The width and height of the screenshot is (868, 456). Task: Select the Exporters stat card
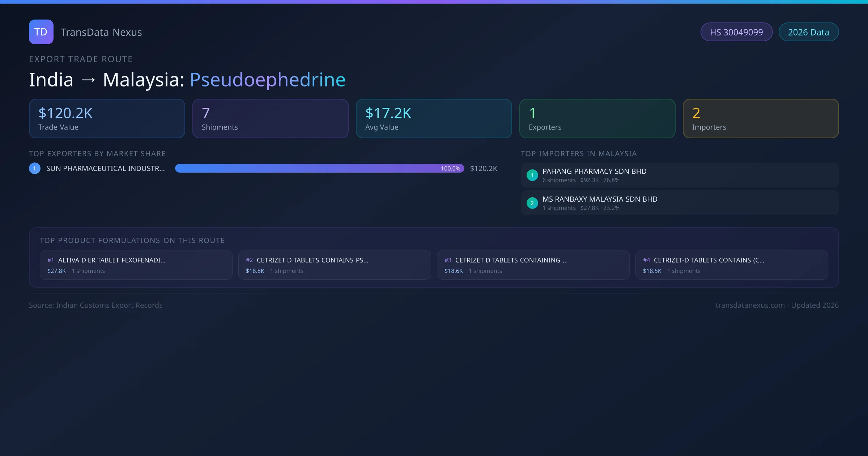pos(597,118)
